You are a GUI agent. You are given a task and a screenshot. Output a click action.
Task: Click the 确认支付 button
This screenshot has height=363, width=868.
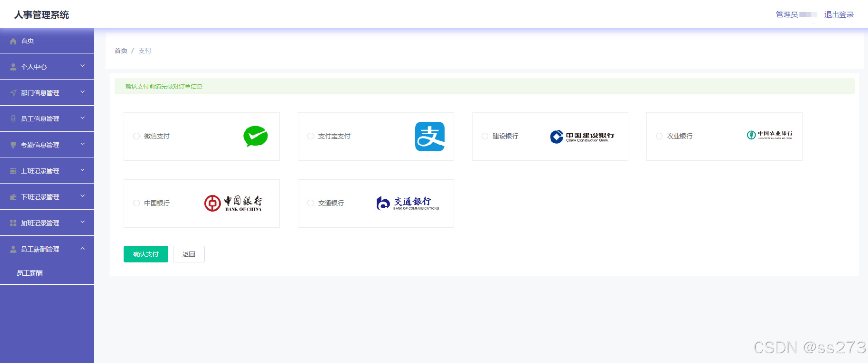point(146,254)
